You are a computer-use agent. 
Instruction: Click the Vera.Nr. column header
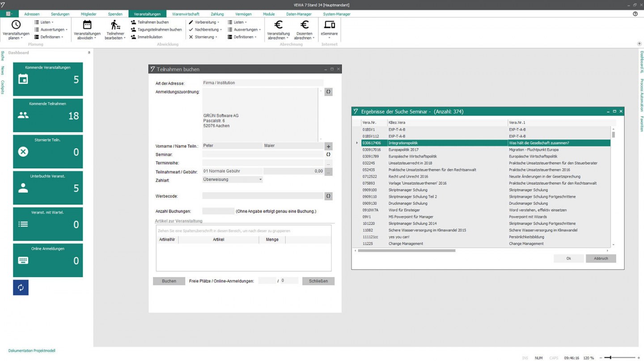(374, 123)
